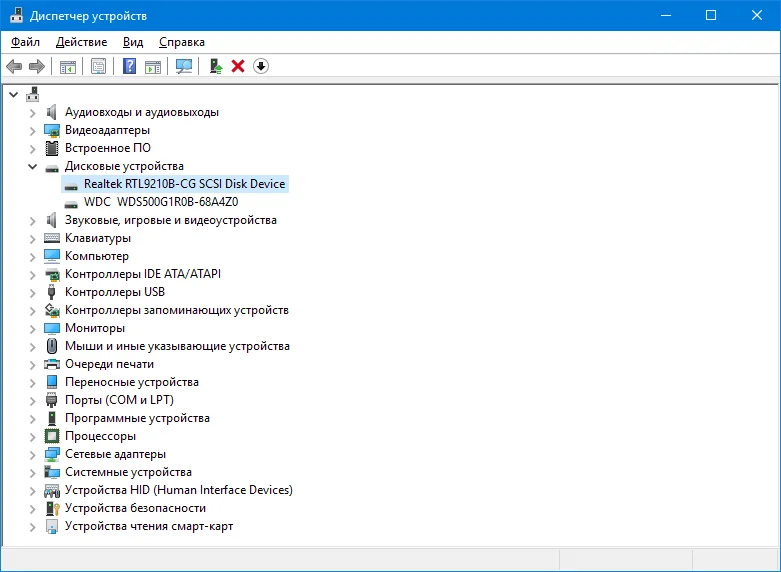Image resolution: width=781 pixels, height=572 pixels.
Task: Click the Контроллеры USB plug icon
Action: 51,292
